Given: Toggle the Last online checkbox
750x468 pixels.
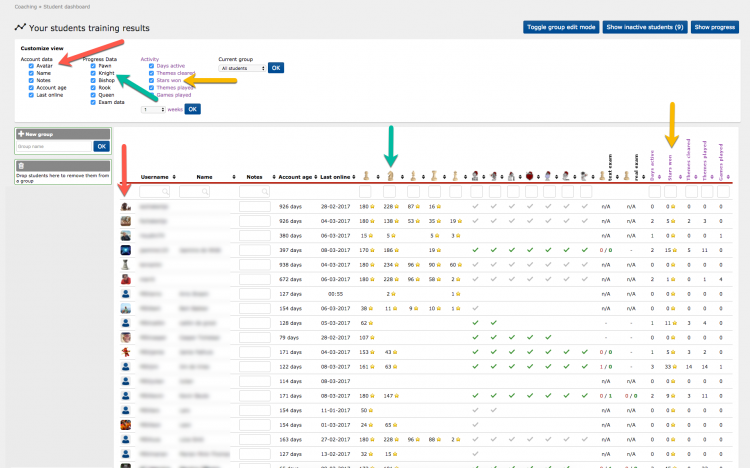Looking at the screenshot, I should pos(31,95).
